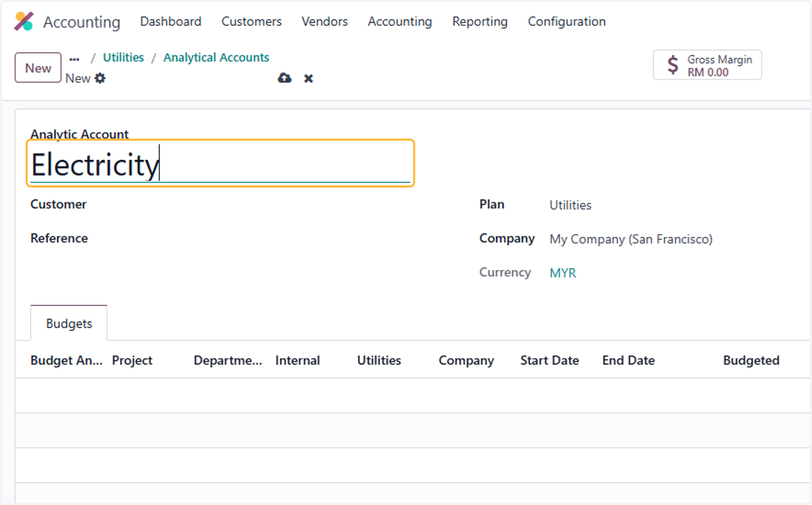The height and width of the screenshot is (505, 812).
Task: Open the Accounting top menu item
Action: 400,22
